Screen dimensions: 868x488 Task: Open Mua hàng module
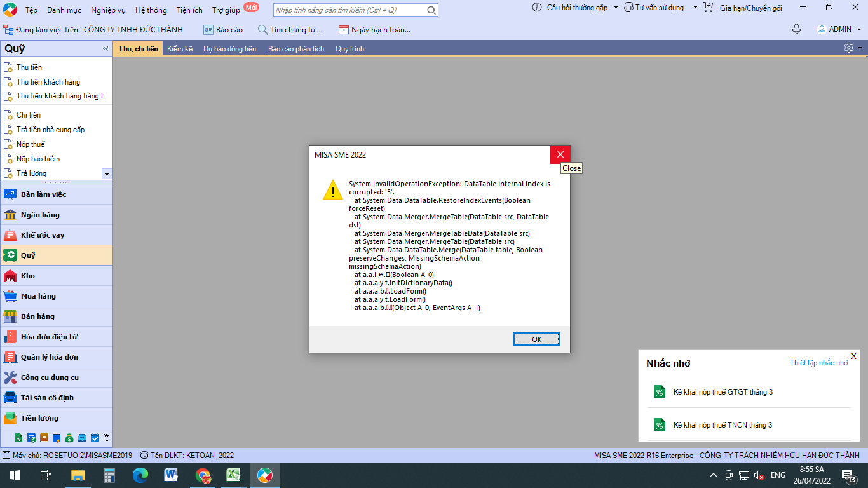coord(57,296)
